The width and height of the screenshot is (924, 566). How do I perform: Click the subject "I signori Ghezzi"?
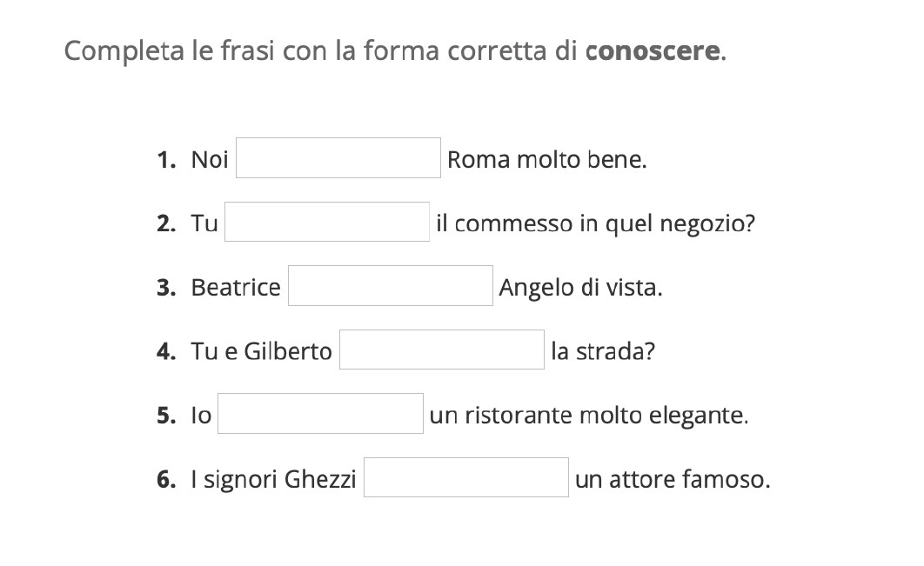click(x=273, y=480)
